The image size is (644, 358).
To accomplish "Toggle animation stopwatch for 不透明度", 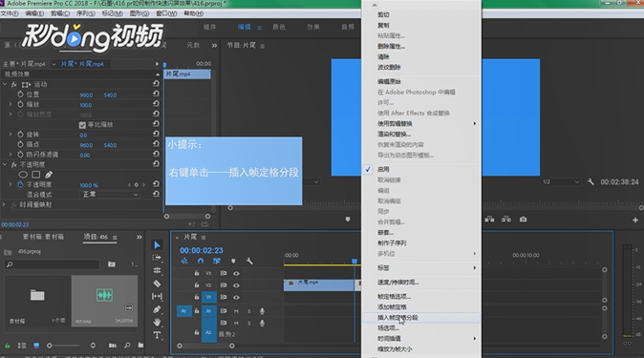I will point(20,185).
